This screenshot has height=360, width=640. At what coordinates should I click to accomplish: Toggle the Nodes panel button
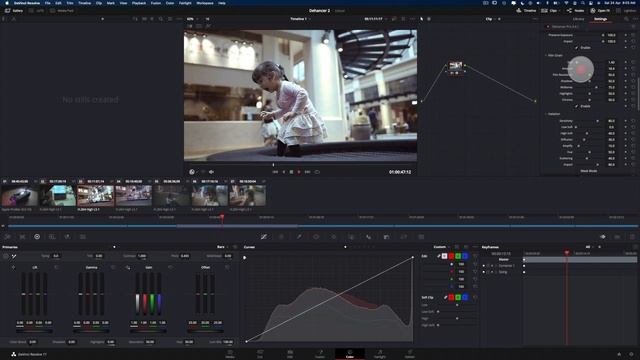[x=575, y=11]
